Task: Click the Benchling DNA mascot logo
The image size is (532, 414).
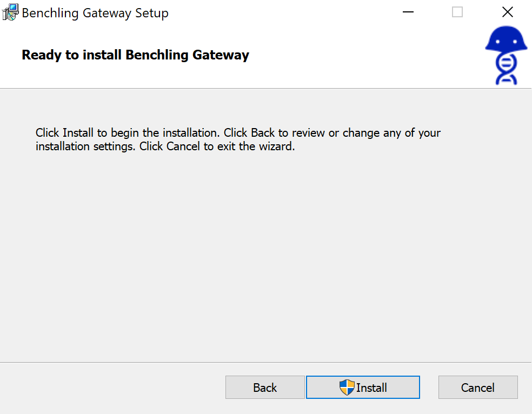Action: point(506,56)
